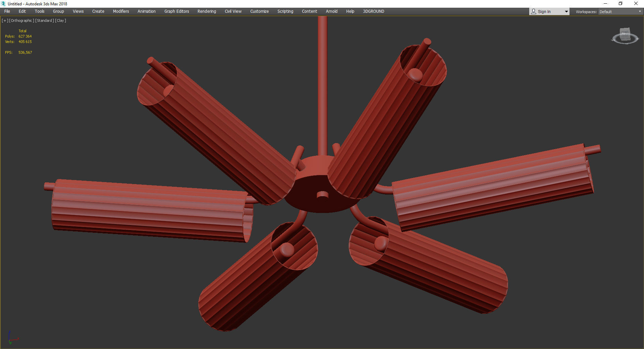Open the Animation menu

click(x=147, y=11)
